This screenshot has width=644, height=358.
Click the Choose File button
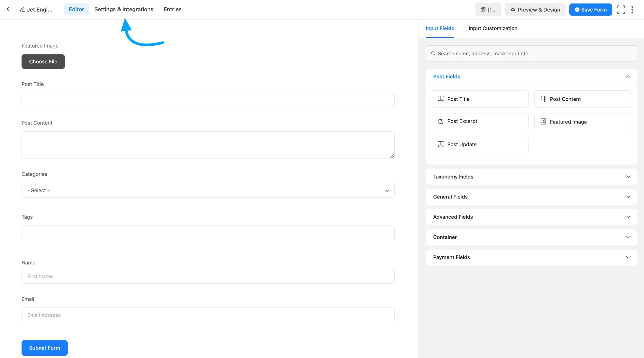click(x=43, y=62)
